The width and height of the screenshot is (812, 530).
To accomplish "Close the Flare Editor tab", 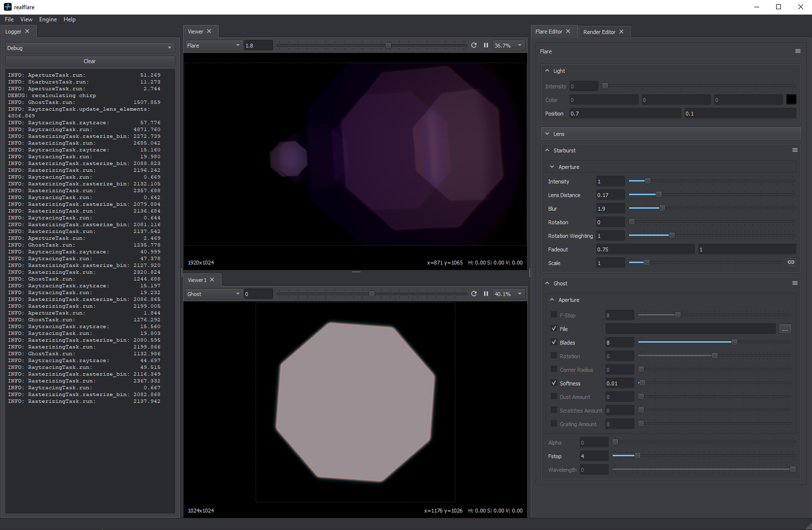I will click(568, 31).
